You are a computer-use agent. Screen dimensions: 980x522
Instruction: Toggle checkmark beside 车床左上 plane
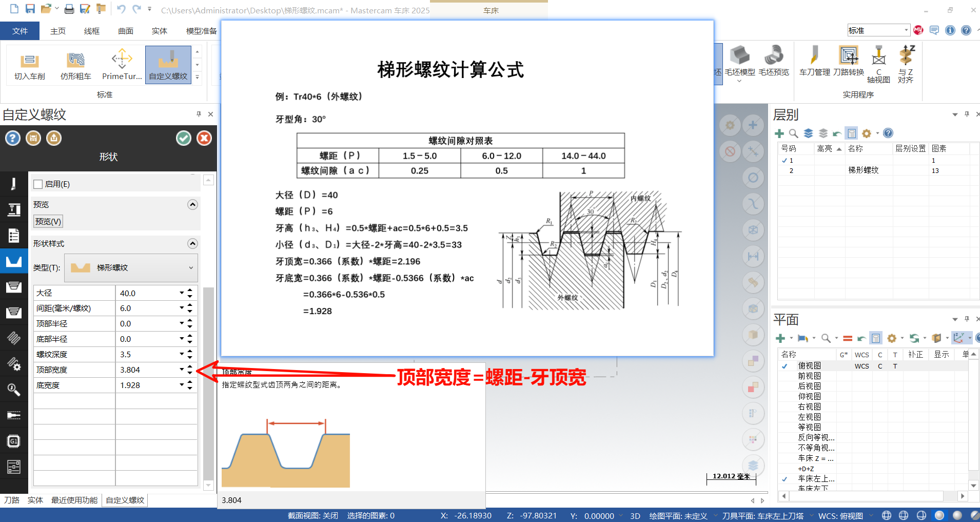785,479
